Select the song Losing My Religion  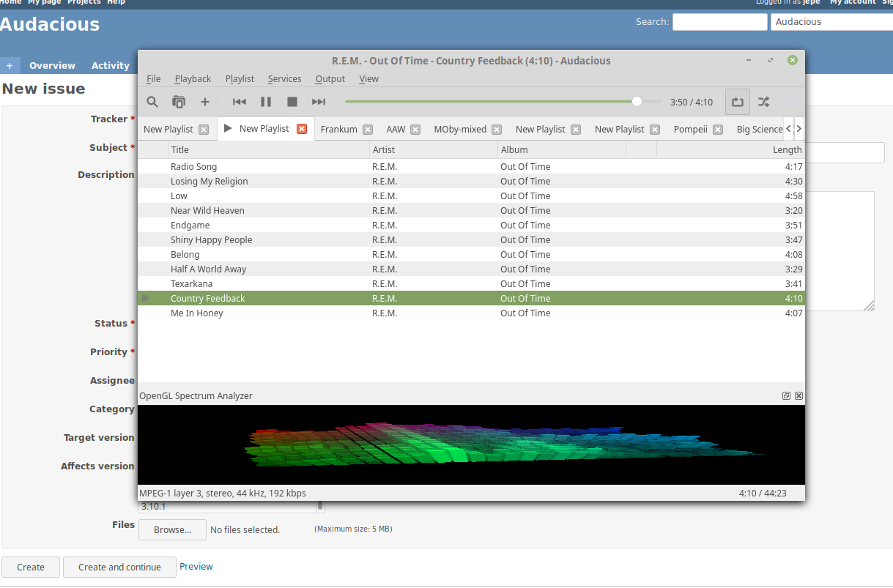[471, 181]
